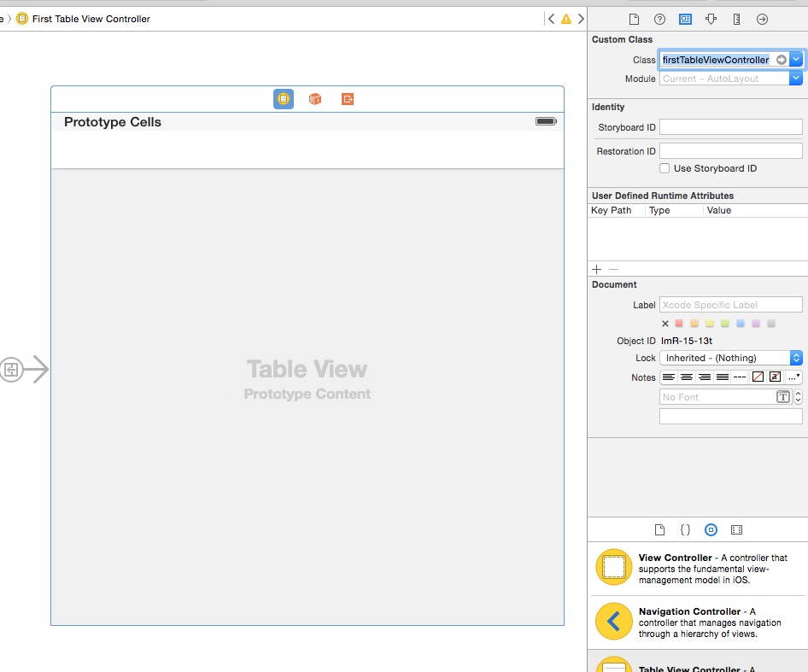Open the Module dropdown
Viewport: 808px width, 672px height.
click(x=796, y=79)
